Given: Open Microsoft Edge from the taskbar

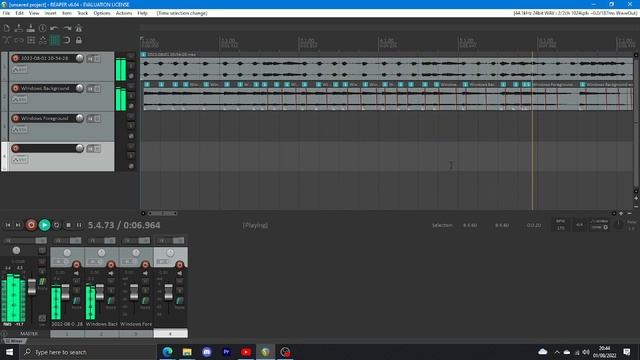Looking at the screenshot, I should [x=167, y=352].
